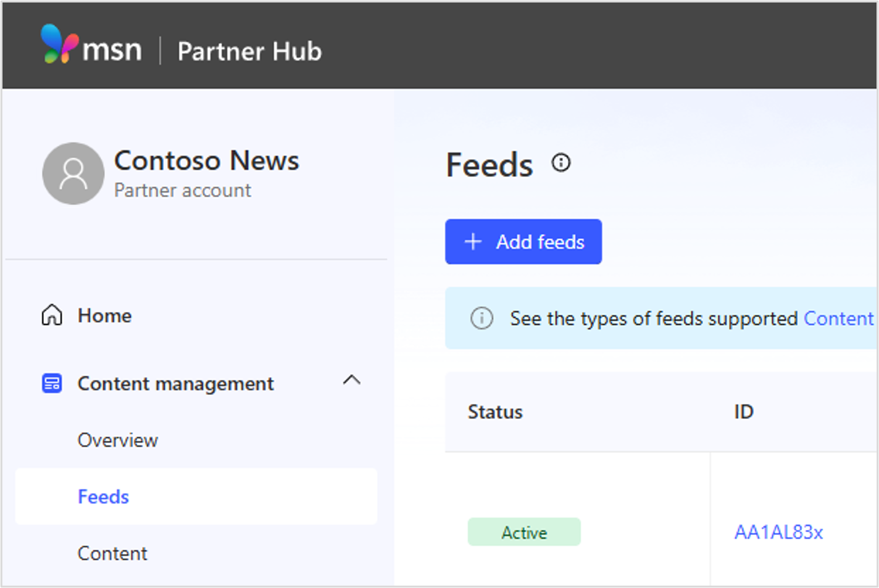The image size is (879, 588).
Task: Navigate to Content in the sidebar
Action: 112,553
